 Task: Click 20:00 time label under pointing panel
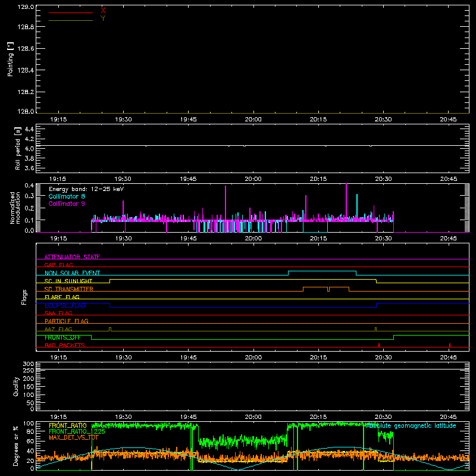tap(253, 120)
